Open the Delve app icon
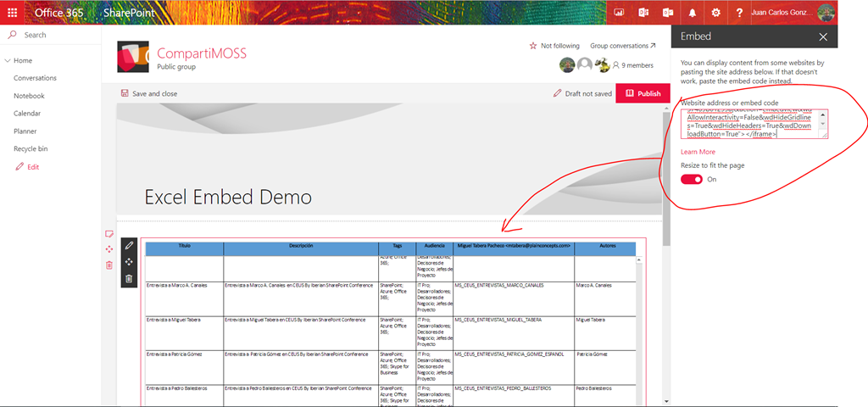The height and width of the screenshot is (407, 868). [643, 13]
